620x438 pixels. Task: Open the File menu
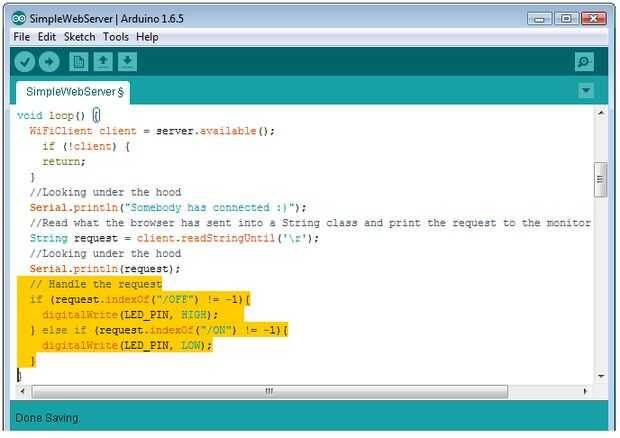tap(22, 37)
